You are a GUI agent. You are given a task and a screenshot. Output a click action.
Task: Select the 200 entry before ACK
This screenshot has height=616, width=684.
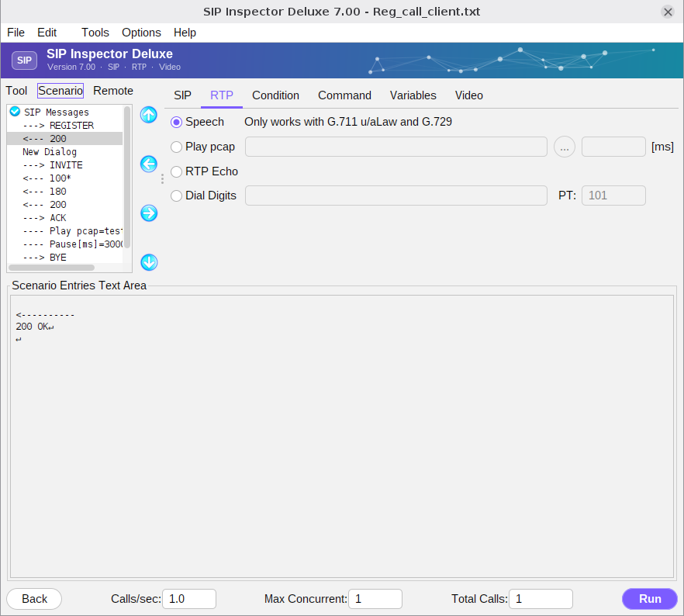point(64,205)
